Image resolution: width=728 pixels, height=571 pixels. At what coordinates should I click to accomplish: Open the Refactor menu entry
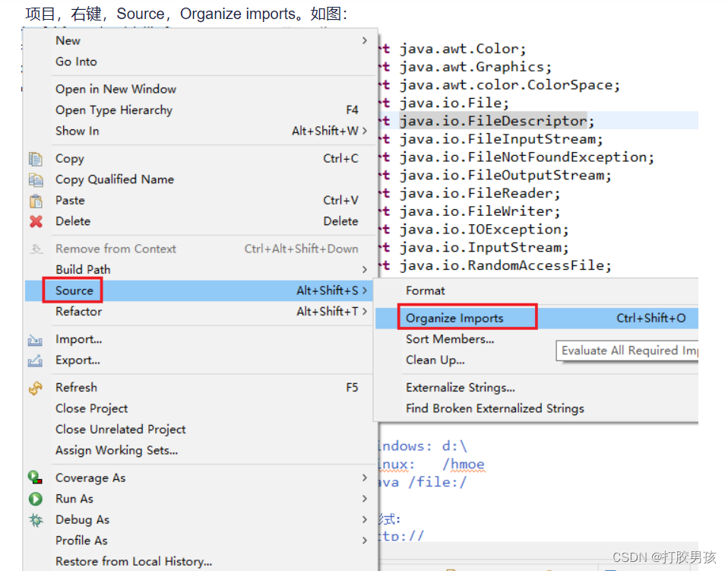pyautogui.click(x=200, y=311)
